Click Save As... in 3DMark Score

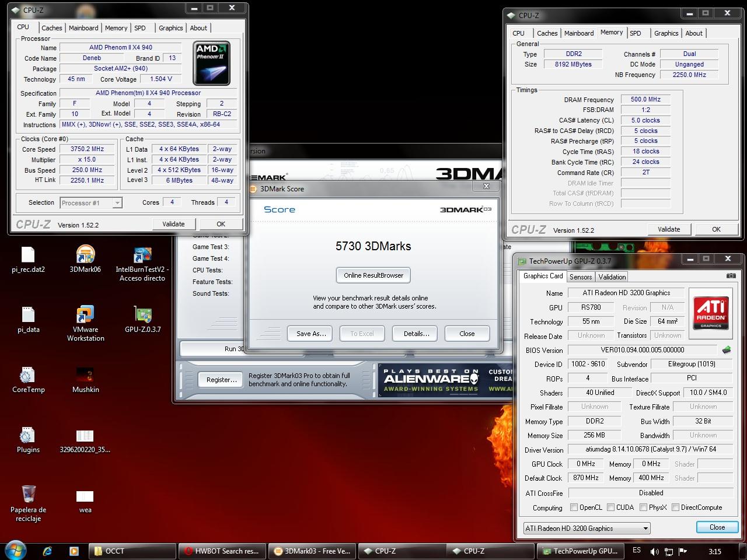tap(310, 334)
